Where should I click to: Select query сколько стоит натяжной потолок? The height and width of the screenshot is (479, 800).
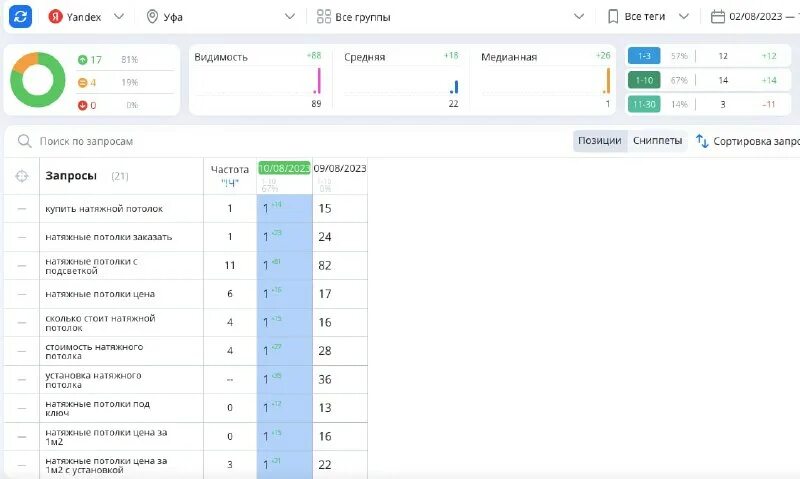point(100,323)
